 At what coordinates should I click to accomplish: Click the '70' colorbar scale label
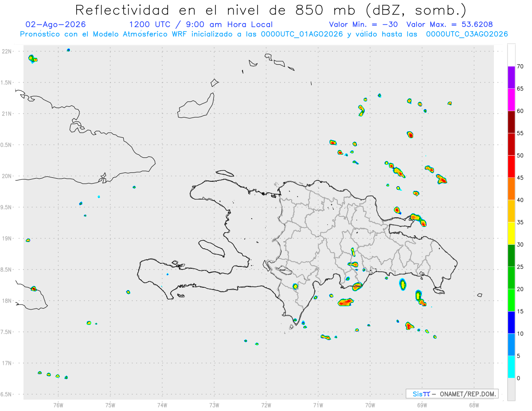(520, 67)
